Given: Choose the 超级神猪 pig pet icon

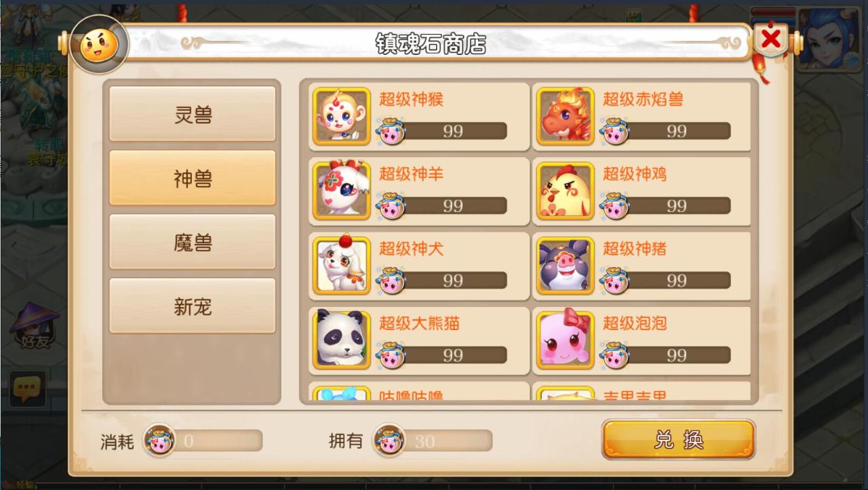Looking at the screenshot, I should click(x=566, y=266).
